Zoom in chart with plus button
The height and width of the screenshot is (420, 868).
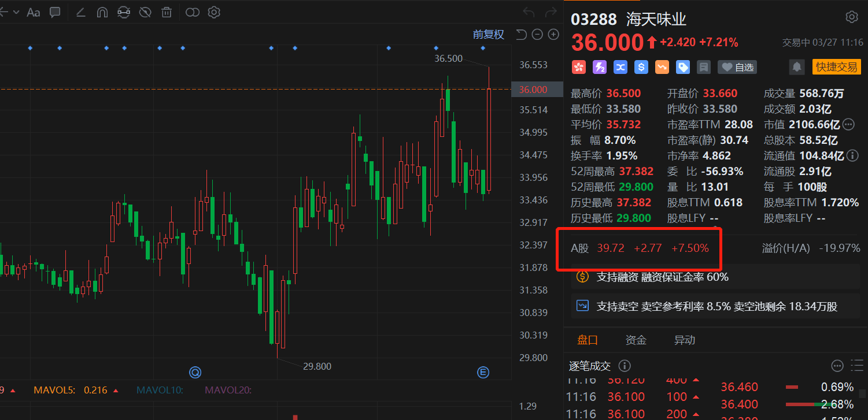553,35
